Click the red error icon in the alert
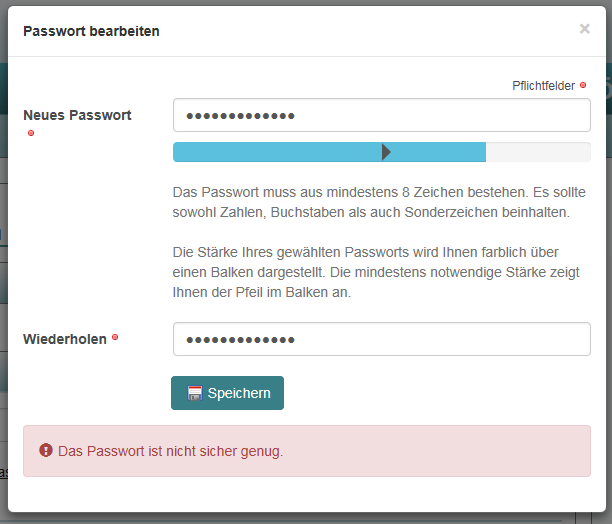The height and width of the screenshot is (524, 612). tap(45, 451)
